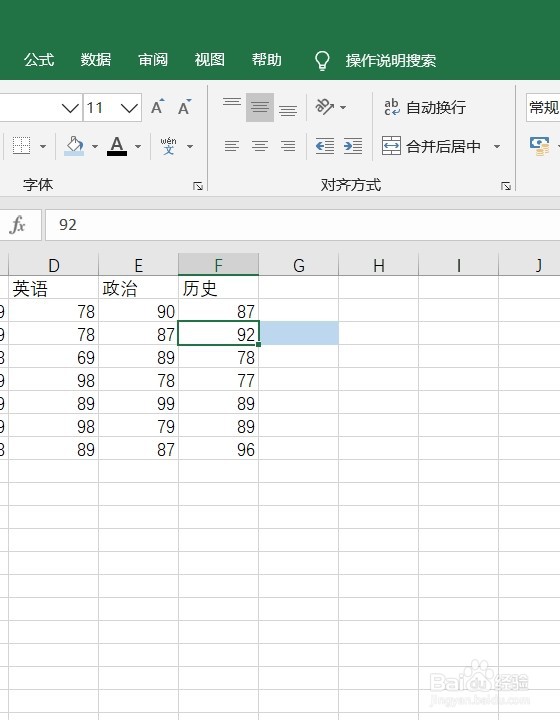Open the 数据 tab
The width and height of the screenshot is (560, 720).
[x=95, y=60]
